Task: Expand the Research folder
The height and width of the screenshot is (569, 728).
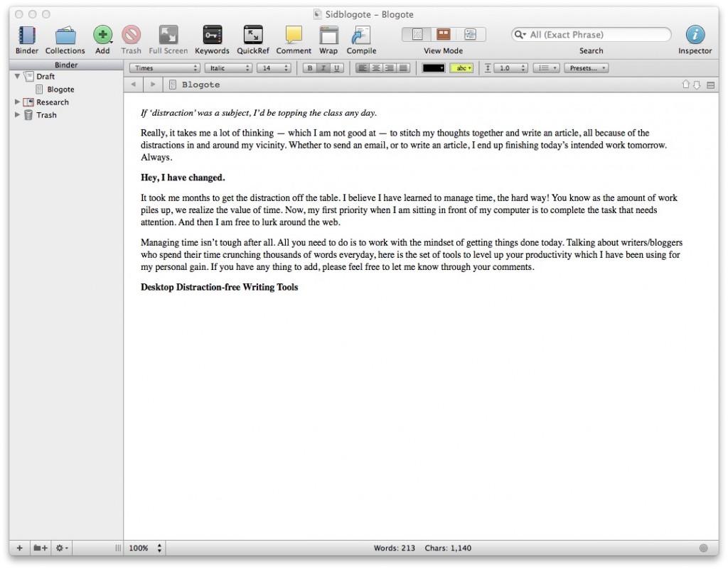Action: tap(17, 102)
